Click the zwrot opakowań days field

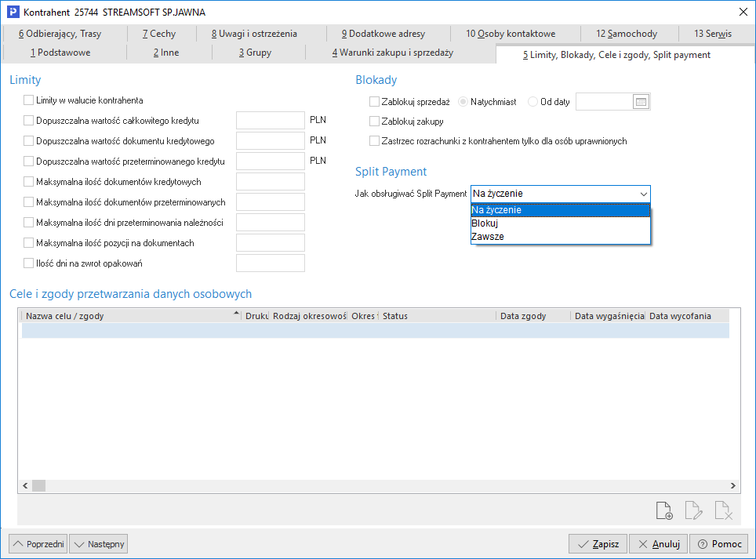271,263
